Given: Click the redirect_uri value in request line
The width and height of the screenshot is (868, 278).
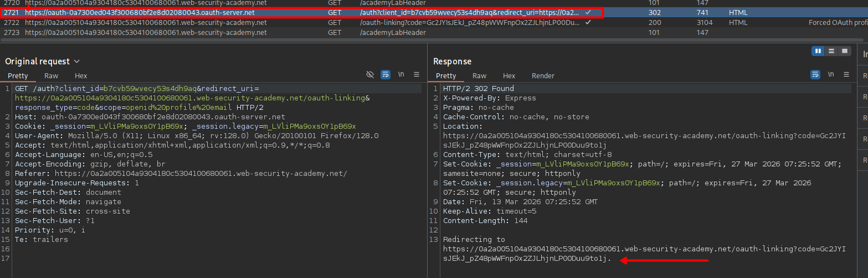Looking at the screenshot, I should (x=188, y=98).
